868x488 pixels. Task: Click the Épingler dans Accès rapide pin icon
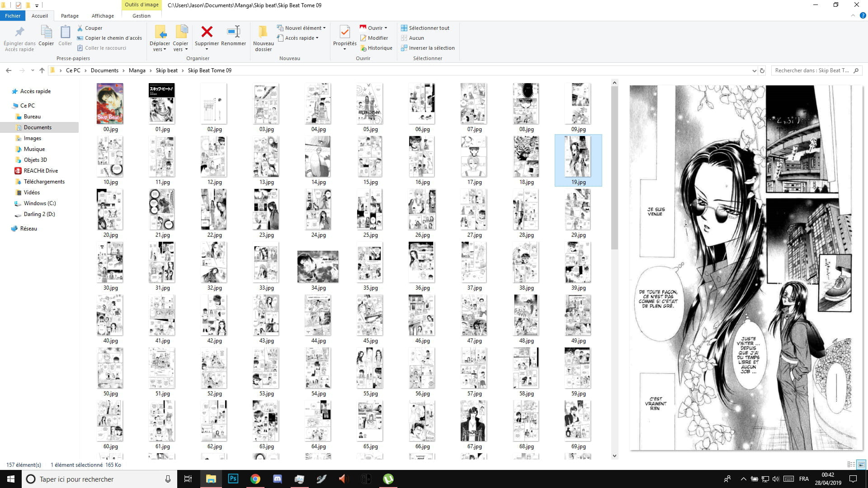(x=19, y=32)
